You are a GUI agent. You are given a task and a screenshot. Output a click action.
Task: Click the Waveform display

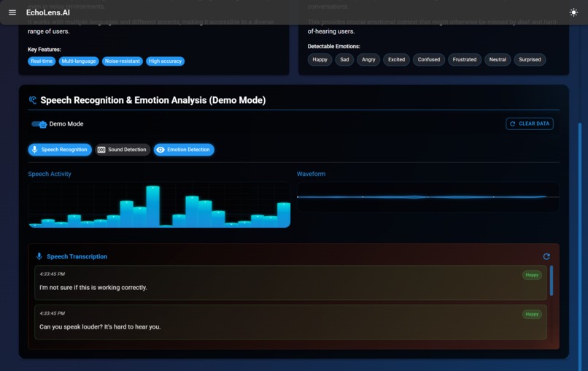428,196
